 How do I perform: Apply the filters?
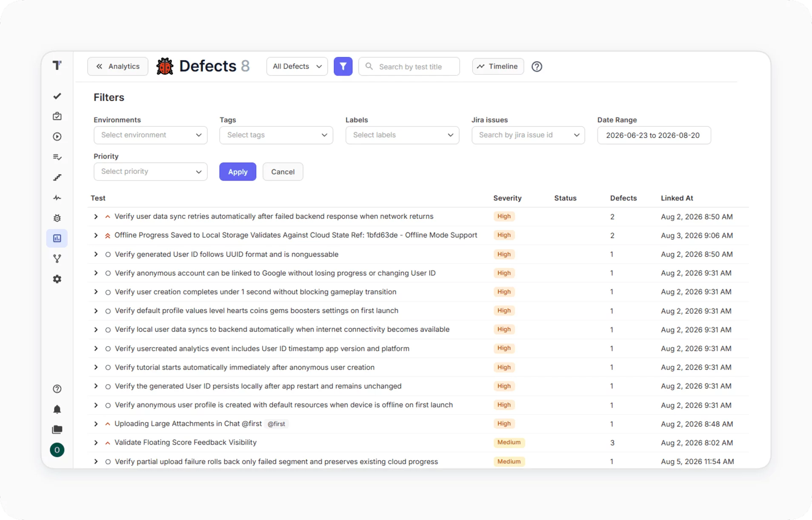pos(238,172)
